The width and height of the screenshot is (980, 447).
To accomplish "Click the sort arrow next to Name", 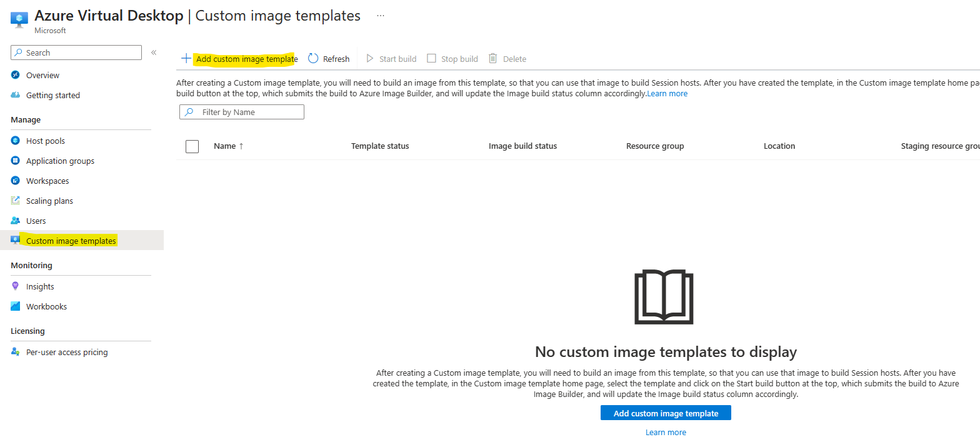I will point(241,146).
